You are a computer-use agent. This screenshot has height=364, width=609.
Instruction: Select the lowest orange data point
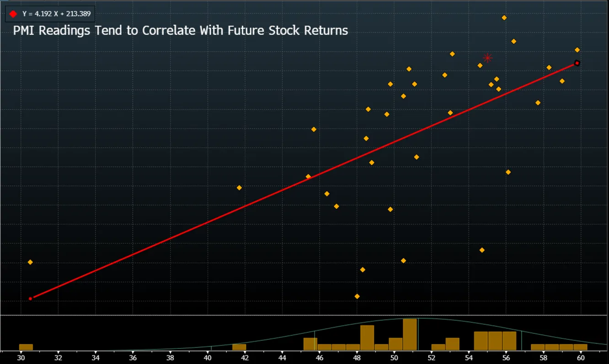click(357, 296)
